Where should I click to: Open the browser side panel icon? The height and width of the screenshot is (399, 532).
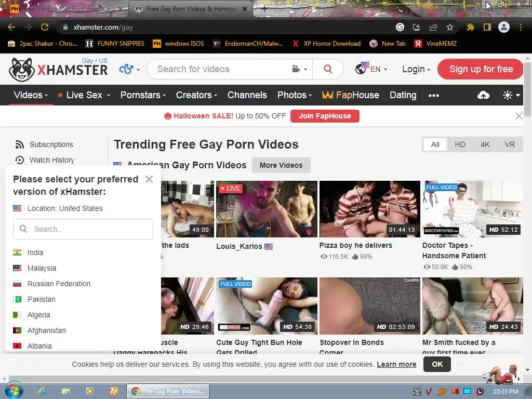click(x=487, y=27)
